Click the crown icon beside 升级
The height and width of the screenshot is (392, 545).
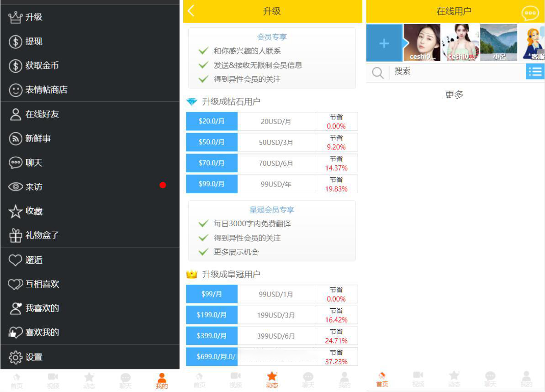pos(16,17)
